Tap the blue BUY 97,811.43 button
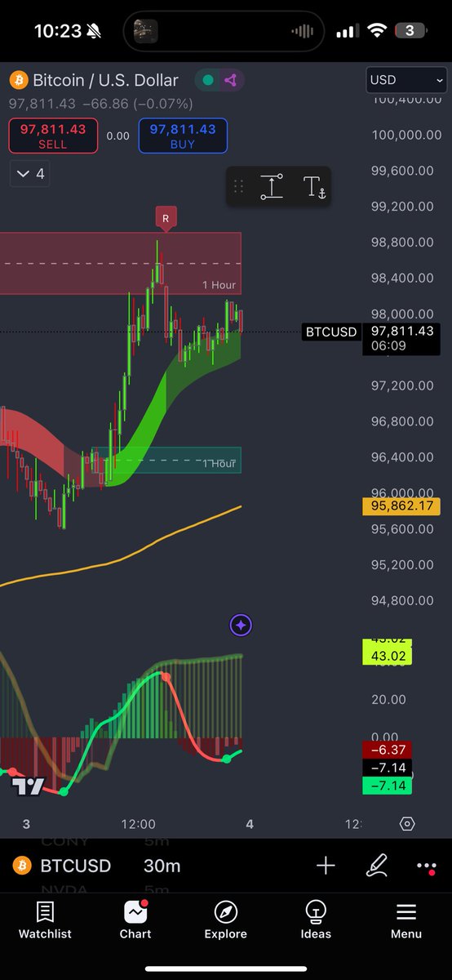452x980 pixels. point(183,136)
